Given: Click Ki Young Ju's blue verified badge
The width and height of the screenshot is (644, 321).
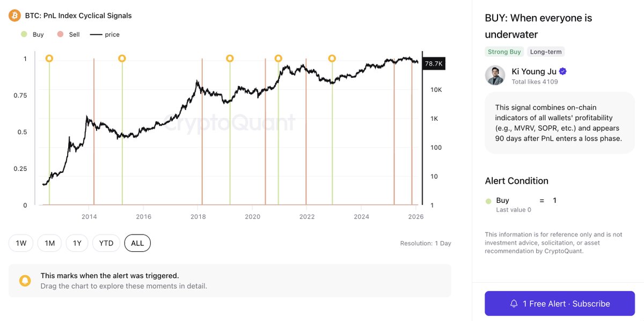Looking at the screenshot, I should pos(562,71).
